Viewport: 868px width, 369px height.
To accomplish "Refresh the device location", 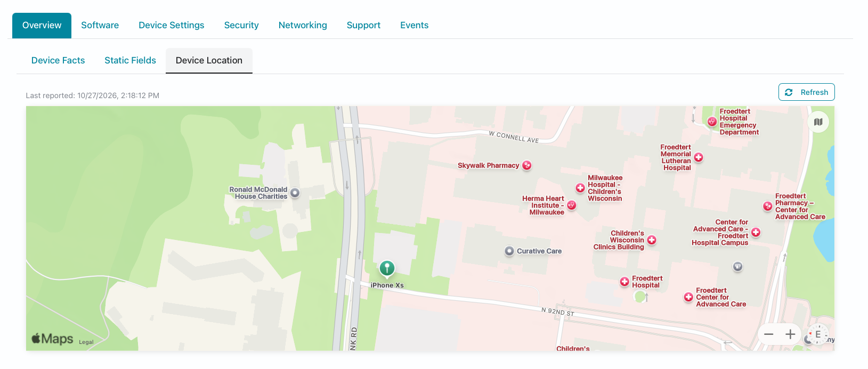I will coord(806,92).
